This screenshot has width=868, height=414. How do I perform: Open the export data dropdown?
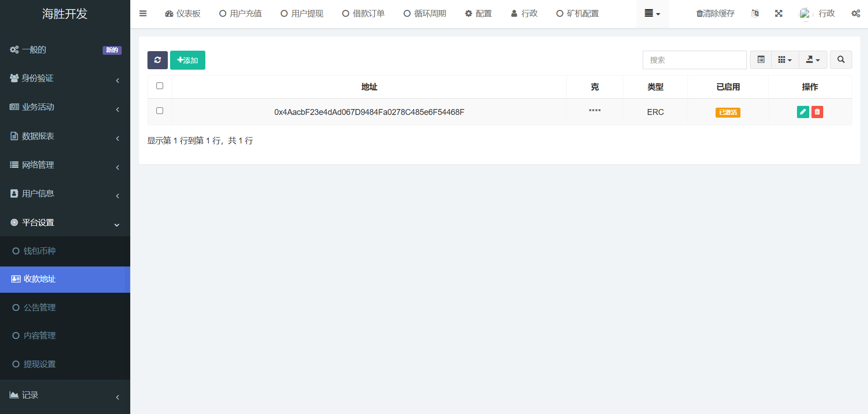click(x=813, y=60)
